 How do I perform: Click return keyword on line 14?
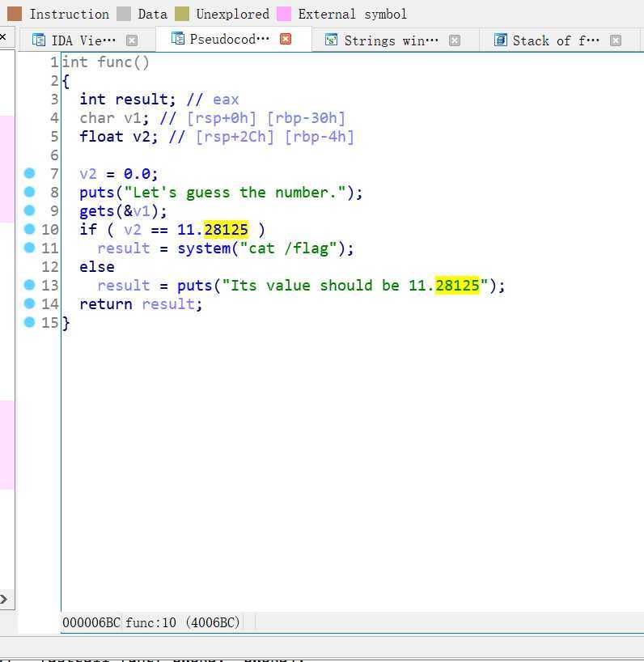105,304
